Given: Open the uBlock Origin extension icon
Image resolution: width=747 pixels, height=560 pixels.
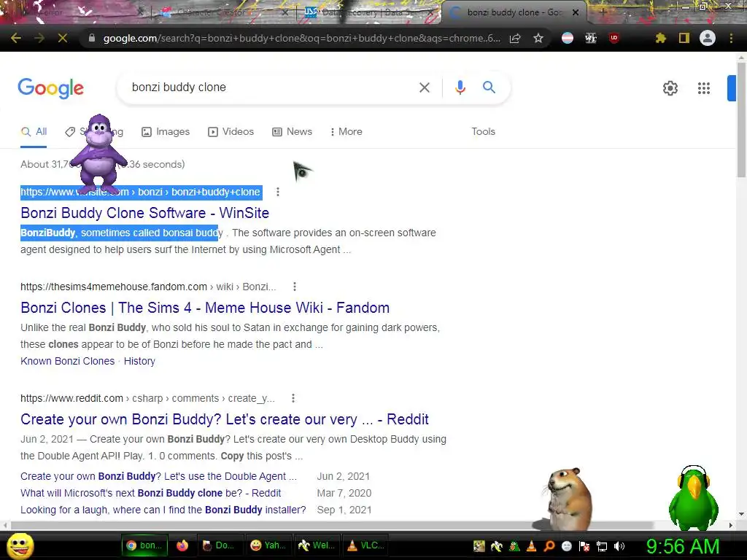Looking at the screenshot, I should (614, 38).
